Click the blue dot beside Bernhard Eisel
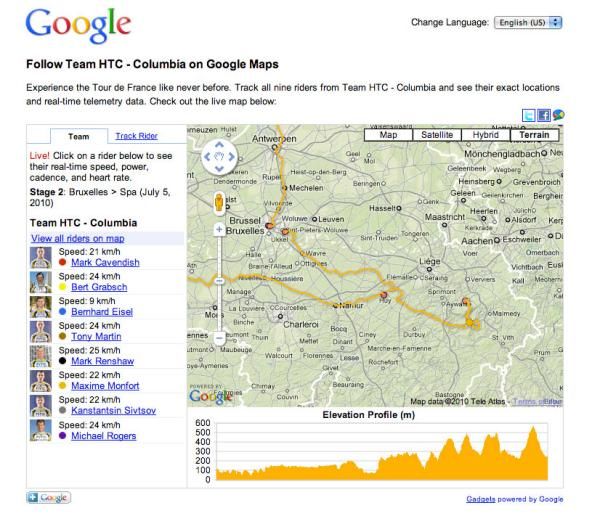This screenshot has height=524, width=600. pos(62,312)
